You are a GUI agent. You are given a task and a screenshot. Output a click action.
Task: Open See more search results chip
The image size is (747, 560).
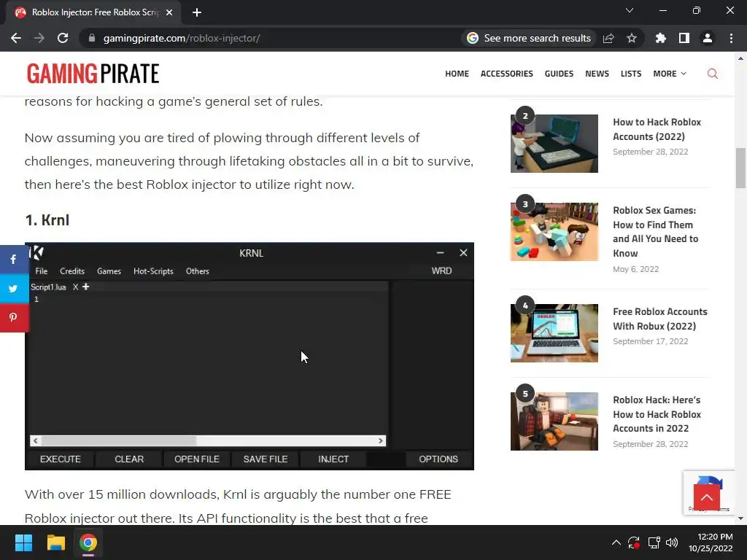click(529, 38)
